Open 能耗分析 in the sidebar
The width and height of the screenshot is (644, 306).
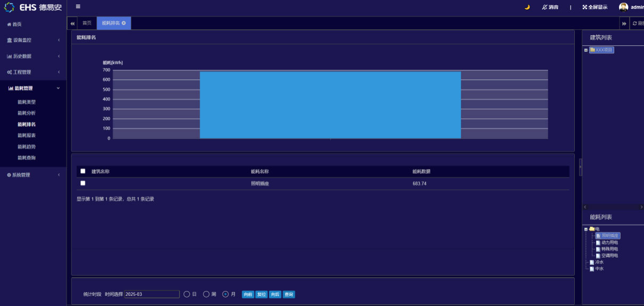[27, 113]
